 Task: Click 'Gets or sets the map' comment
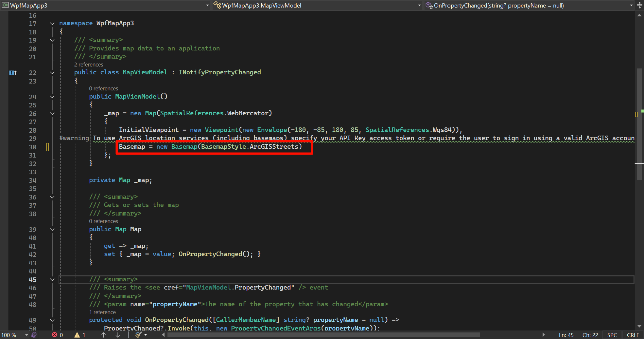click(141, 205)
